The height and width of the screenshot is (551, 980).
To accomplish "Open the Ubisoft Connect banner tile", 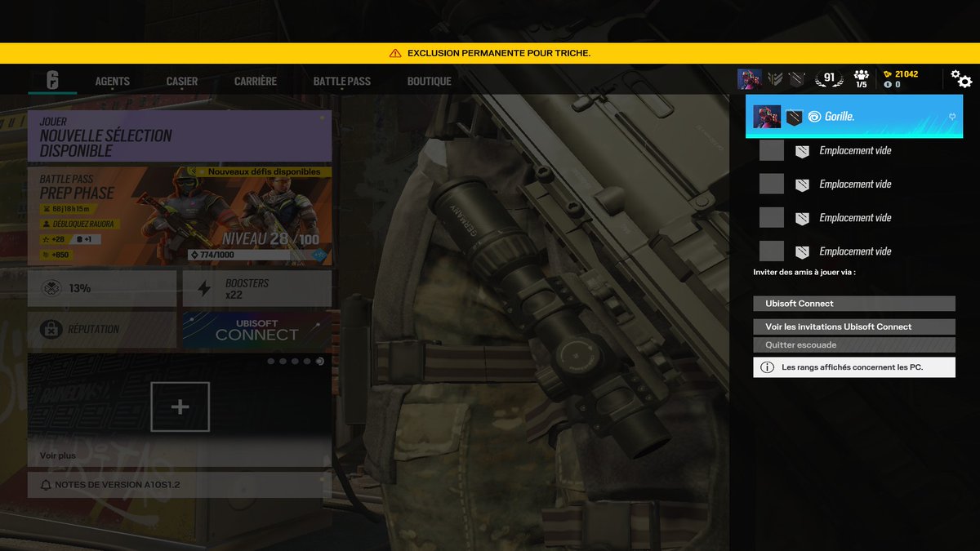I will click(x=257, y=330).
